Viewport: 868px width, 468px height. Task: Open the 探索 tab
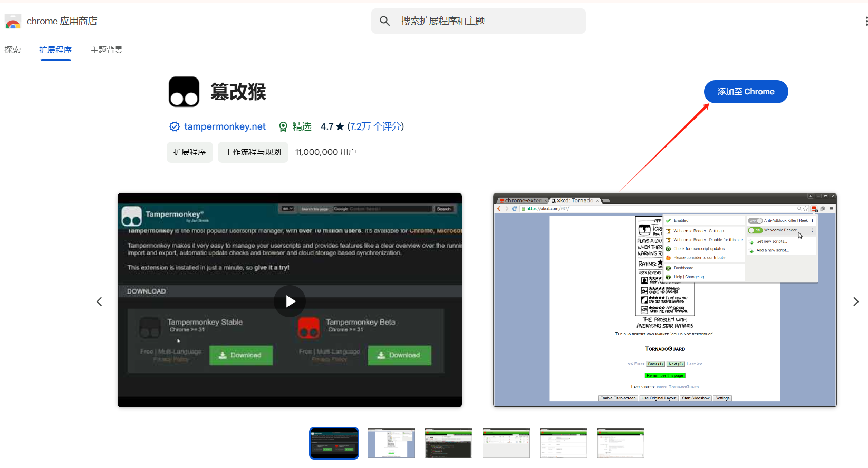coord(13,50)
